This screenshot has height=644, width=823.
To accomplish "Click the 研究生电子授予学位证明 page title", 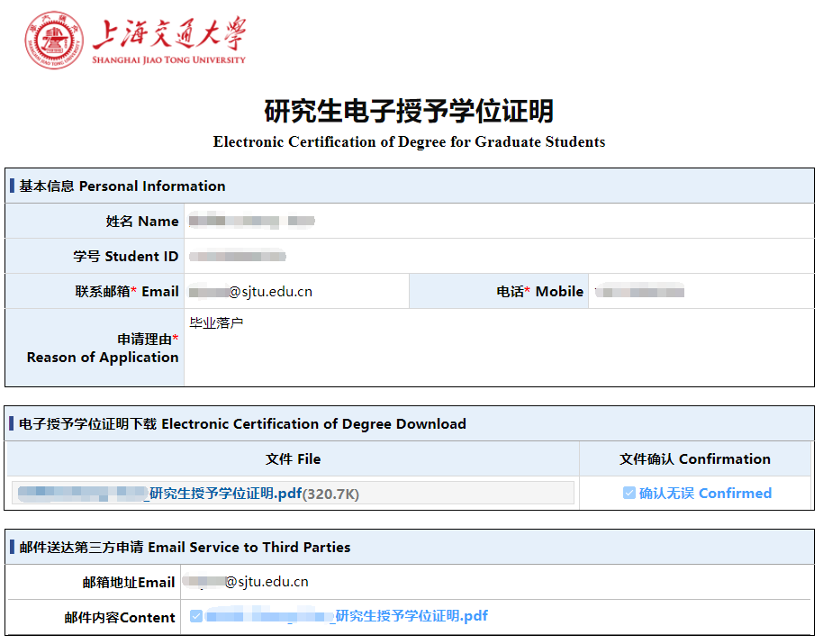I will point(409,111).
